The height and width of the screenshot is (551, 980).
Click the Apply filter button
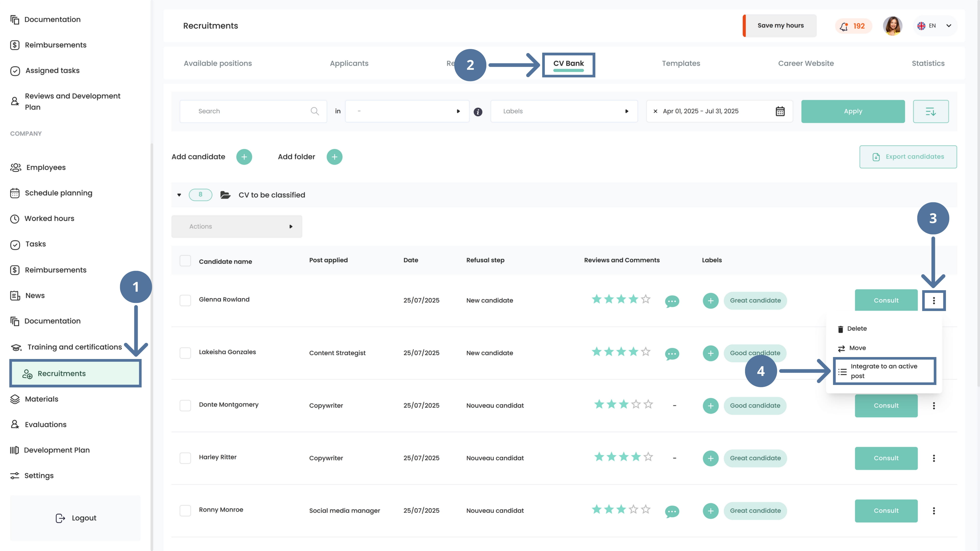coord(853,111)
